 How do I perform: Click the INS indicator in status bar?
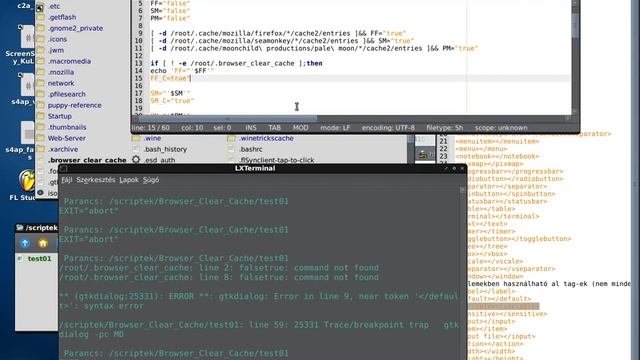(251, 128)
